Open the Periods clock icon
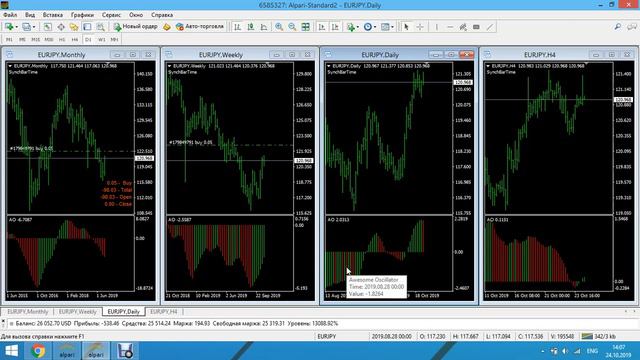640x360 pixels. [368, 27]
